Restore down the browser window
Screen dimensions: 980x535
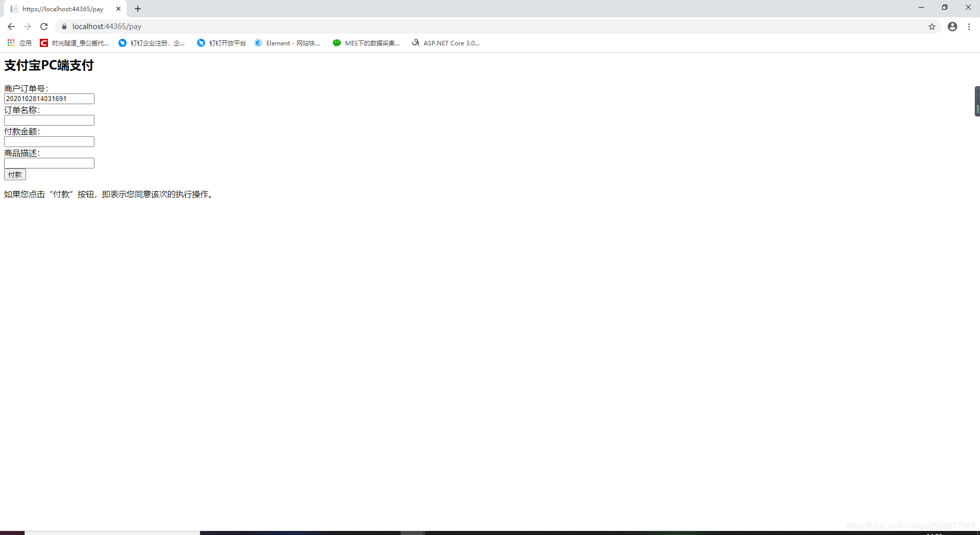click(945, 7)
